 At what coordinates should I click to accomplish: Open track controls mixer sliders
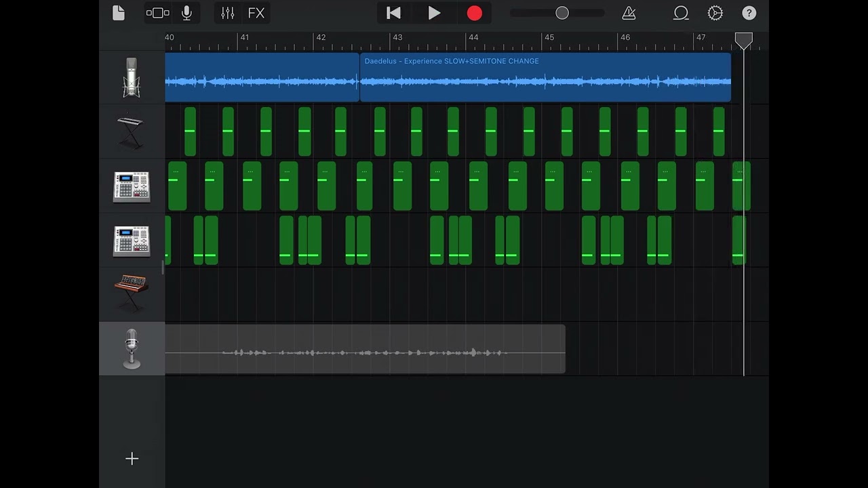tap(228, 13)
